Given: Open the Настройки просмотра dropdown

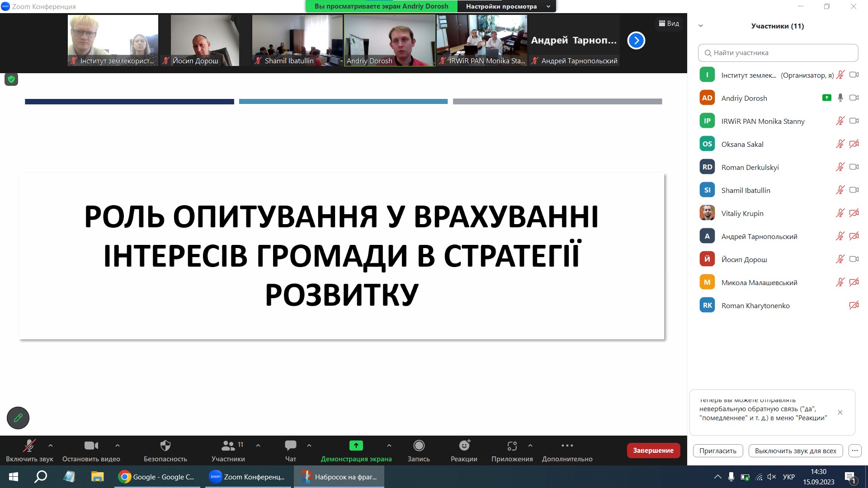Looking at the screenshot, I should pos(507,6).
